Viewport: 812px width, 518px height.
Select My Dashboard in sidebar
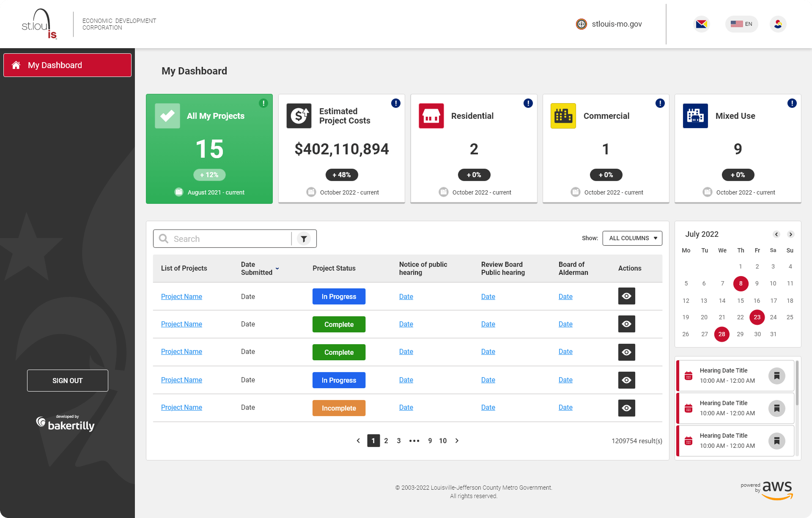pyautogui.click(x=67, y=65)
